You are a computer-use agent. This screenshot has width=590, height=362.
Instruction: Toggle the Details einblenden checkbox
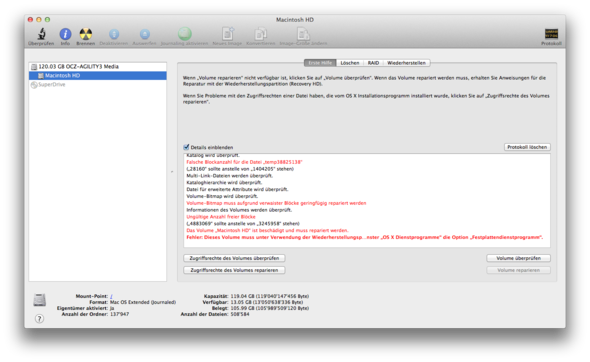(186, 147)
